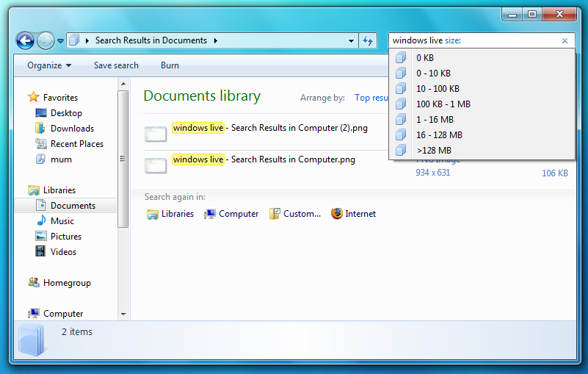Open the Downloads folder

coord(72,128)
